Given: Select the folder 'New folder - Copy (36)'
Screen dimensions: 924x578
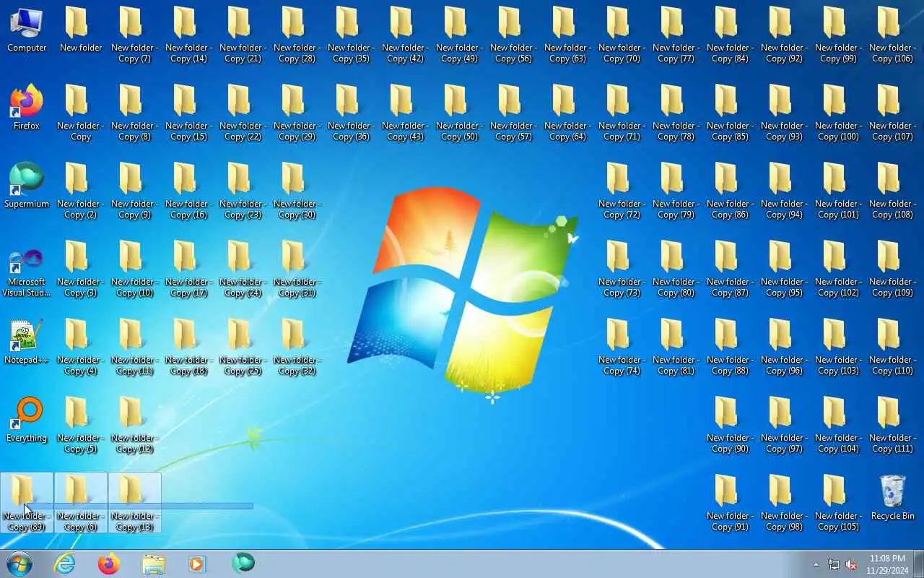Looking at the screenshot, I should pos(352,113).
